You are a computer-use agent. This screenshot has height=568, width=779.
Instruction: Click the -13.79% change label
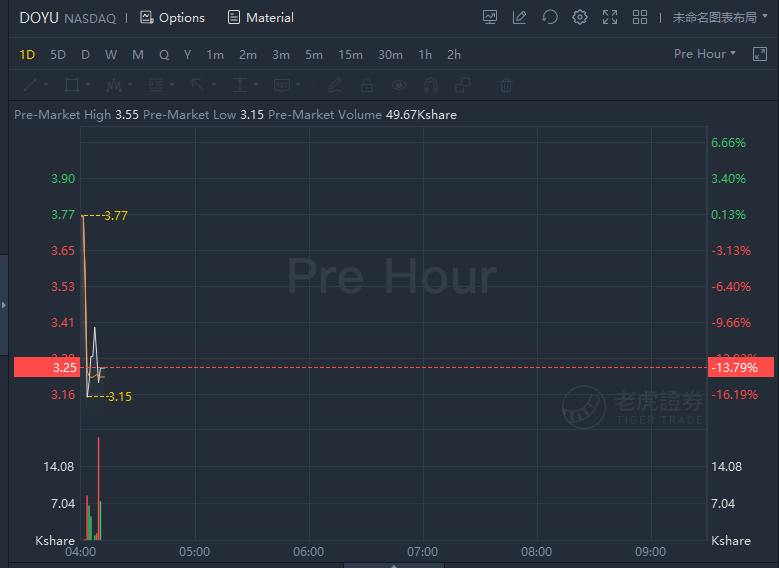pos(740,367)
